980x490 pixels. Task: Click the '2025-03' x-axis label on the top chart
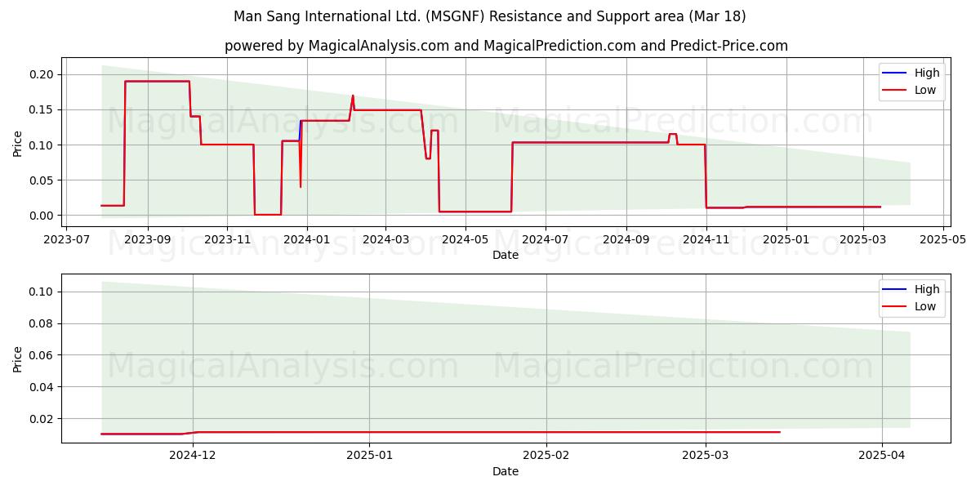863,239
